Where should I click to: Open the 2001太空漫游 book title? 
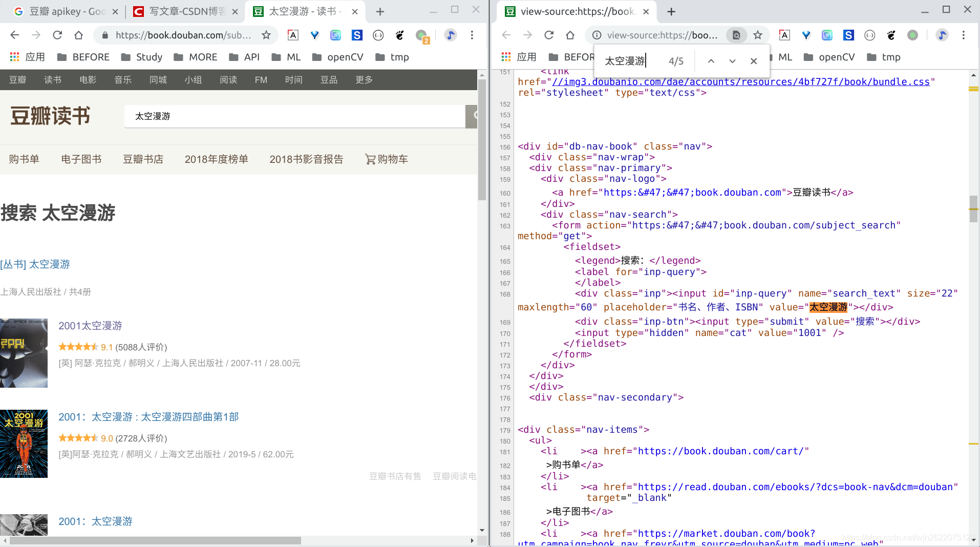90,326
